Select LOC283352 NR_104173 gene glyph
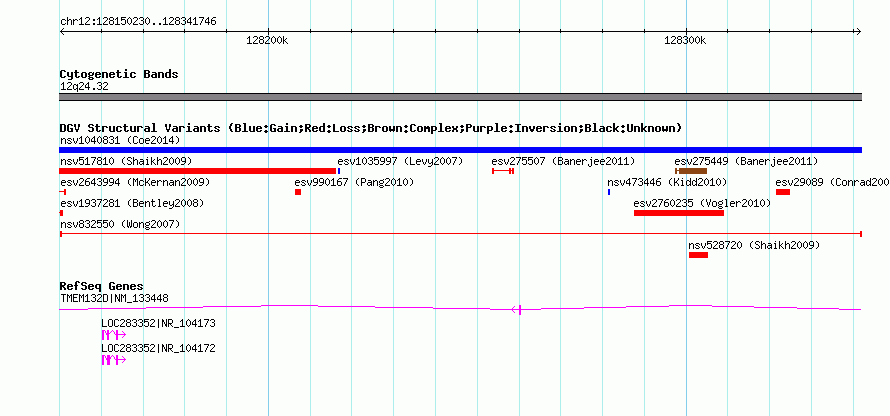The width and height of the screenshot is (890, 416). point(114,335)
